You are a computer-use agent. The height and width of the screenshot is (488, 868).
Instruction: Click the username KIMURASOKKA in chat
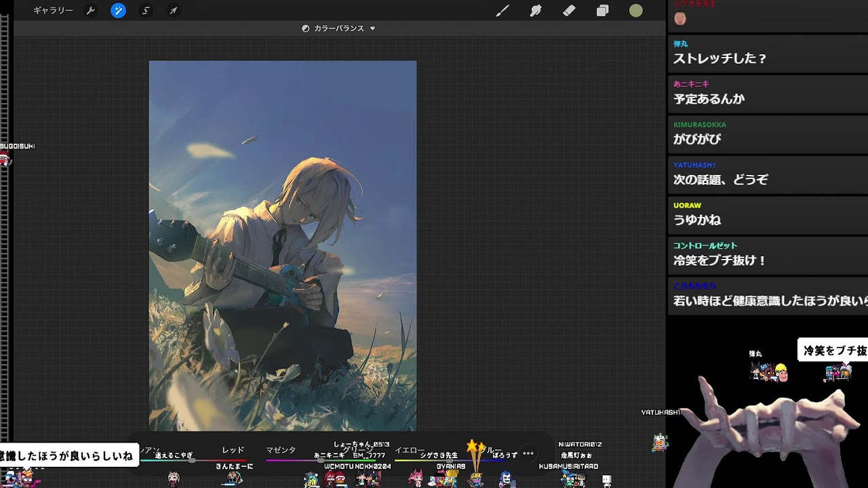coord(700,125)
